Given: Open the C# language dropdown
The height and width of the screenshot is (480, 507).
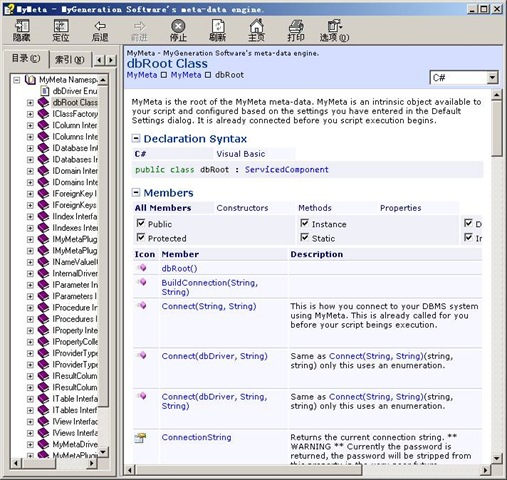Looking at the screenshot, I should click(492, 78).
